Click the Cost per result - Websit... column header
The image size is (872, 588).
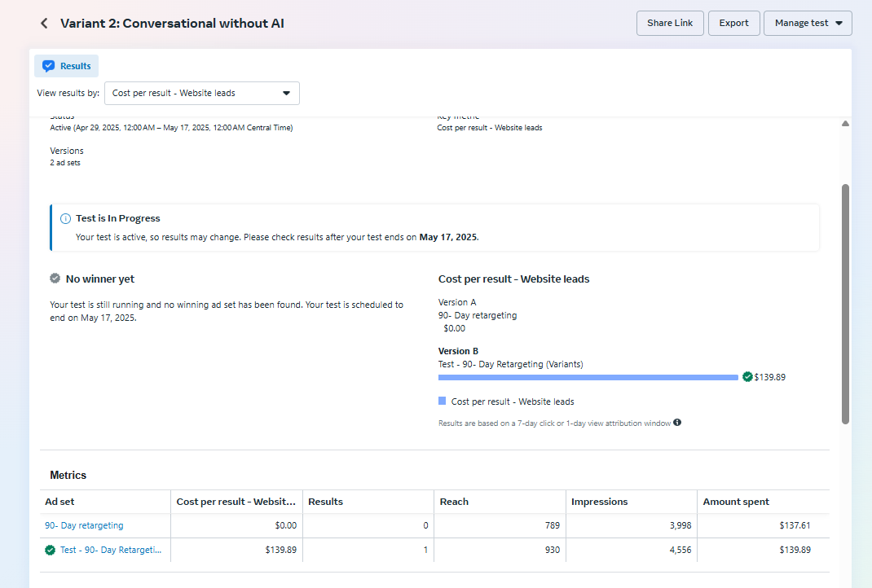pos(236,502)
